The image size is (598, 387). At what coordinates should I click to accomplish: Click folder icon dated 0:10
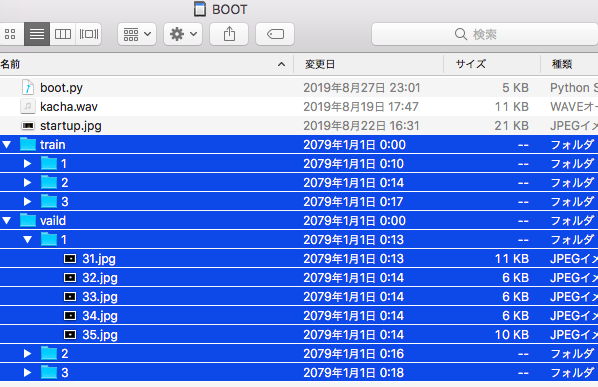point(49,163)
